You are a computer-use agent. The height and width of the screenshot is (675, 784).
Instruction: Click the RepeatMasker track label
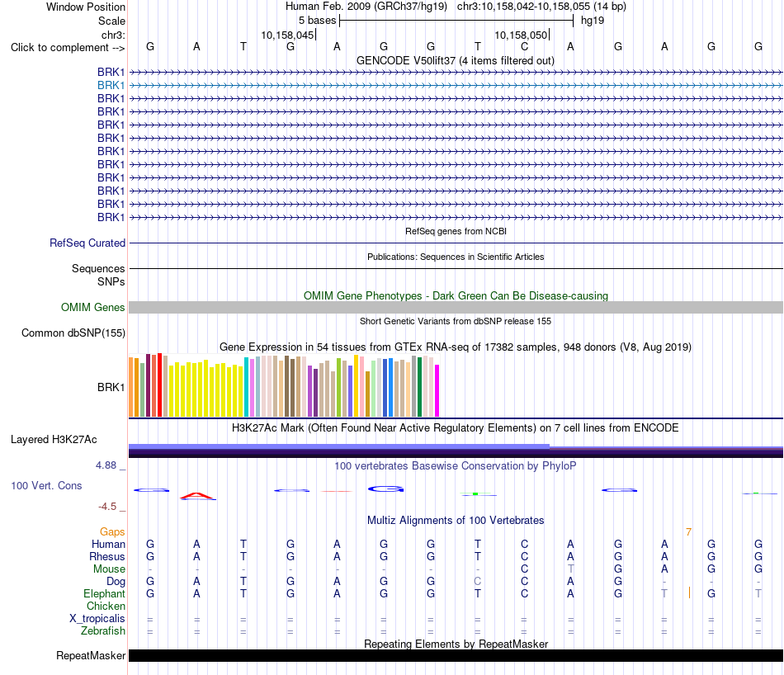point(91,655)
